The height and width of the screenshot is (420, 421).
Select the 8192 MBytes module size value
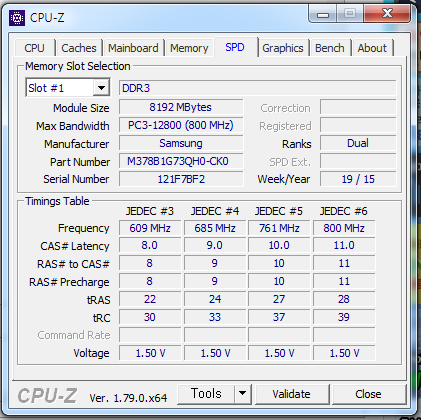181,107
